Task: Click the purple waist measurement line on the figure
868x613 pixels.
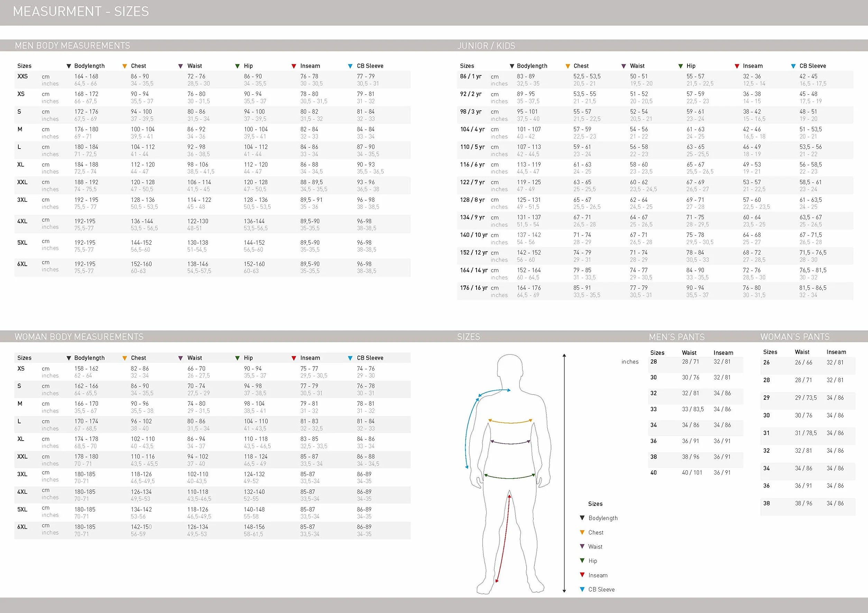Action: [510, 442]
